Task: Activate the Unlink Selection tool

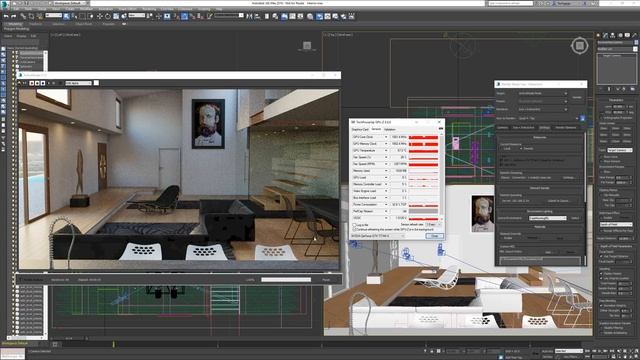Action: pos(31,16)
